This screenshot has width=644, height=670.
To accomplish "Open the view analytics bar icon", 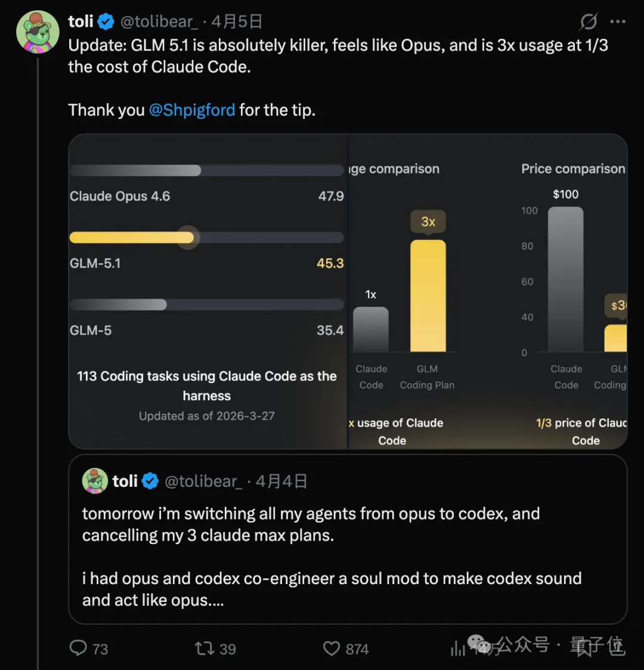I will click(x=458, y=649).
